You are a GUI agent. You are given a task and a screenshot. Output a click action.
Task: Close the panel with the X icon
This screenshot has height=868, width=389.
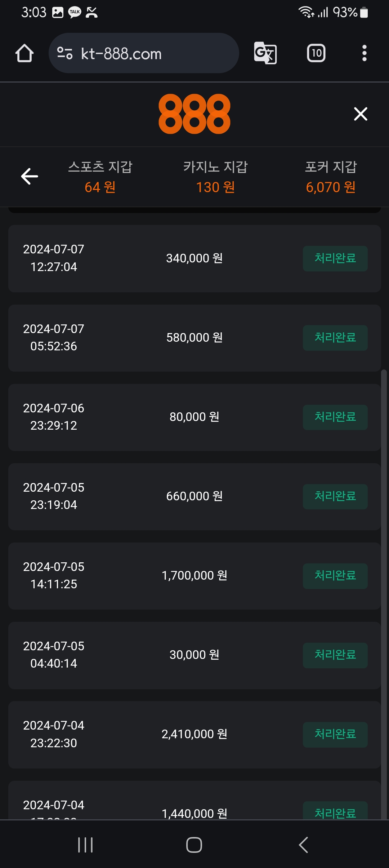pyautogui.click(x=361, y=114)
